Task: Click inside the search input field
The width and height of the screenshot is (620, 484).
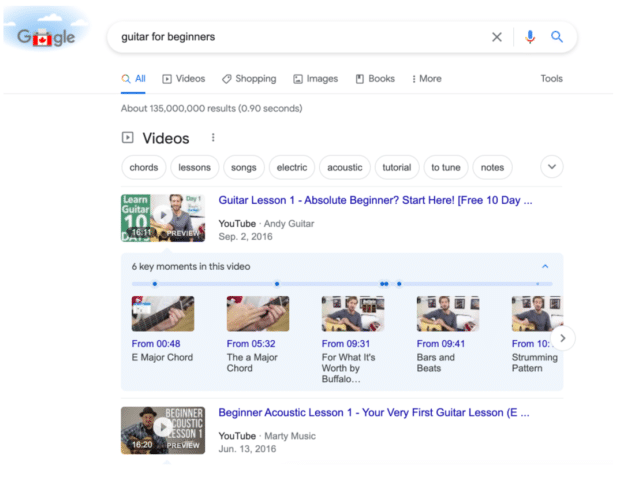Action: [x=300, y=37]
